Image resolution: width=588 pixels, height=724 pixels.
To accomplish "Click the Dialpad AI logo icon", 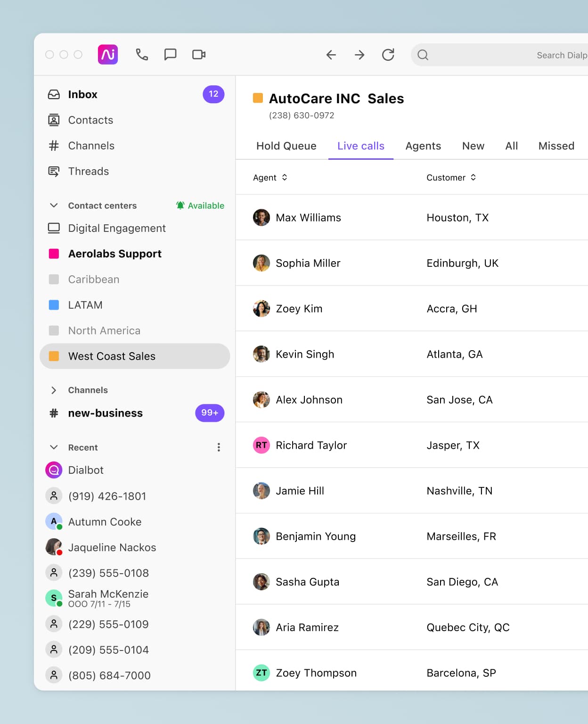I will pos(108,55).
